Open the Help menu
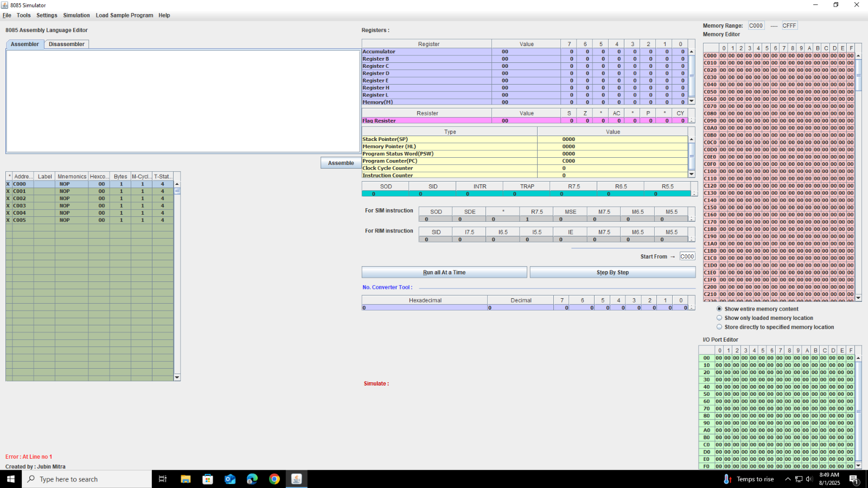 click(164, 15)
